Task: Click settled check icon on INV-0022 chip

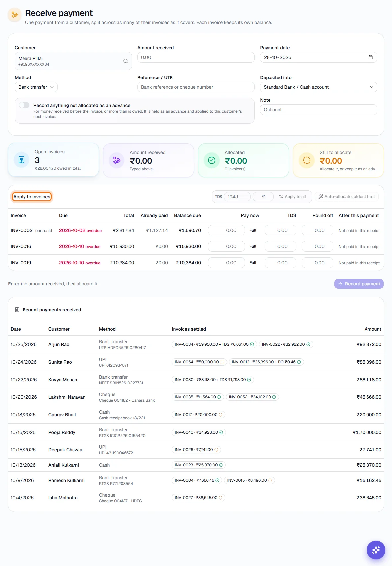Action: click(x=308, y=344)
